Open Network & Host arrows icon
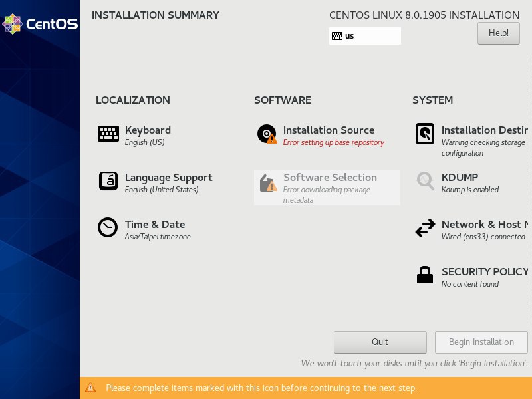532x399 pixels. [425, 227]
